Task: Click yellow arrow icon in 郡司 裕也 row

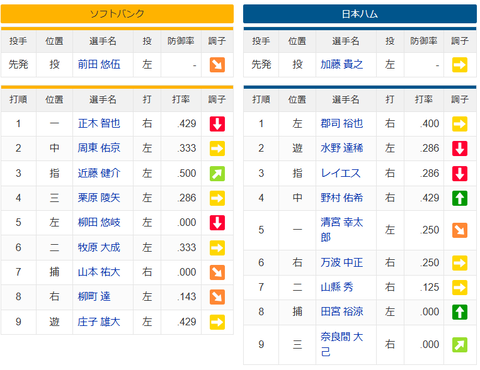Action: [x=460, y=124]
